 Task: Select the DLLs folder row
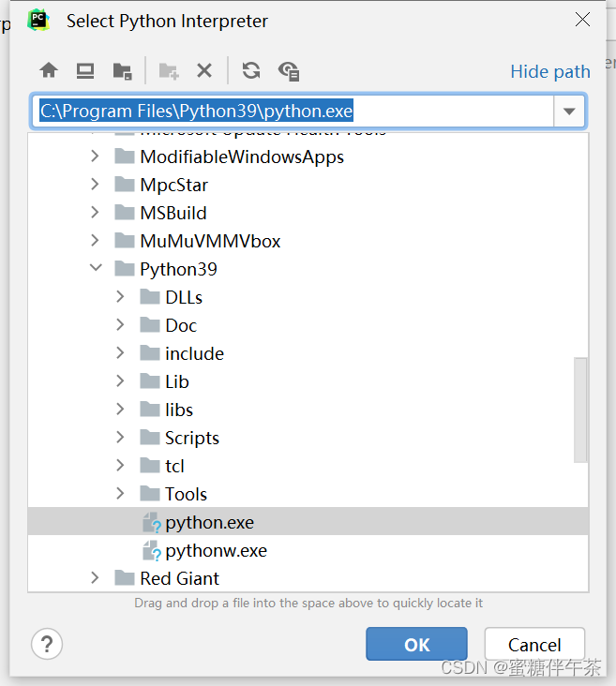(x=308, y=297)
